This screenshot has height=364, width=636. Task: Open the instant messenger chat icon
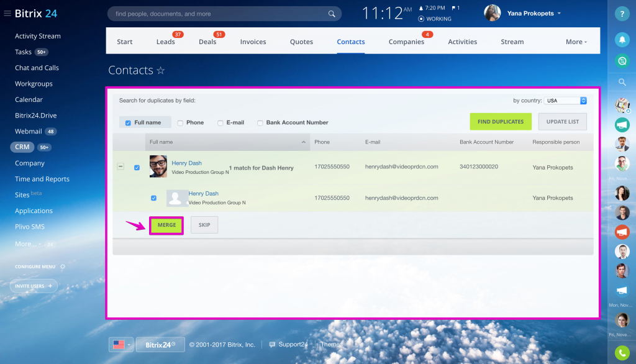[x=622, y=61]
